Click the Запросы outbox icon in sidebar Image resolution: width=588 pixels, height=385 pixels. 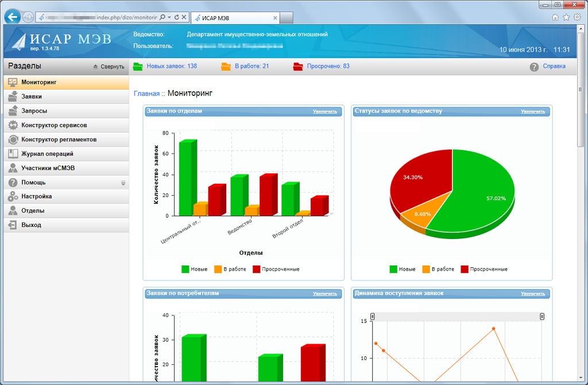pyautogui.click(x=13, y=111)
